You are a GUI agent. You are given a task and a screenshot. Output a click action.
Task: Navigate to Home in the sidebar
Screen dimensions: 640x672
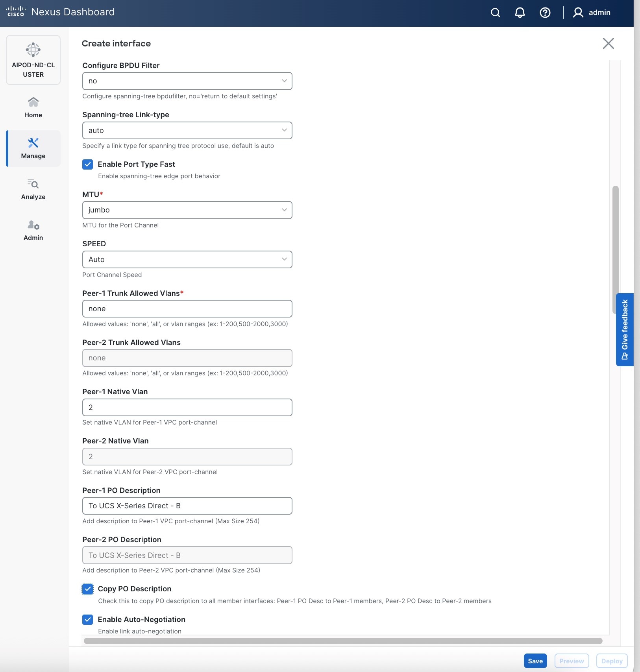(33, 107)
